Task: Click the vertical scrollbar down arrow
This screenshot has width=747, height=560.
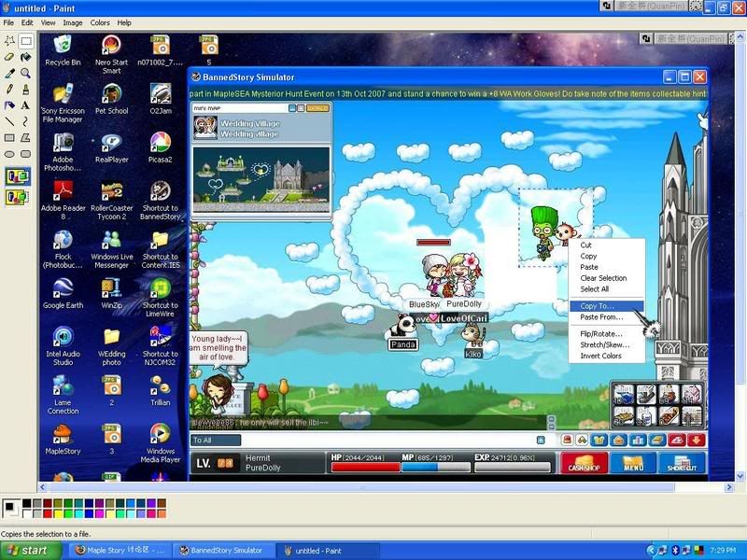Action: click(740, 476)
